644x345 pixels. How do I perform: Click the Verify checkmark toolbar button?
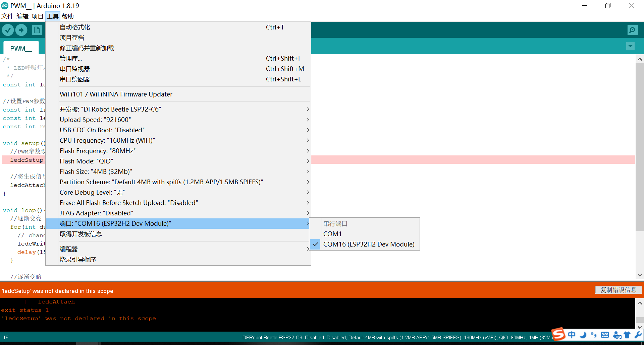click(x=8, y=30)
